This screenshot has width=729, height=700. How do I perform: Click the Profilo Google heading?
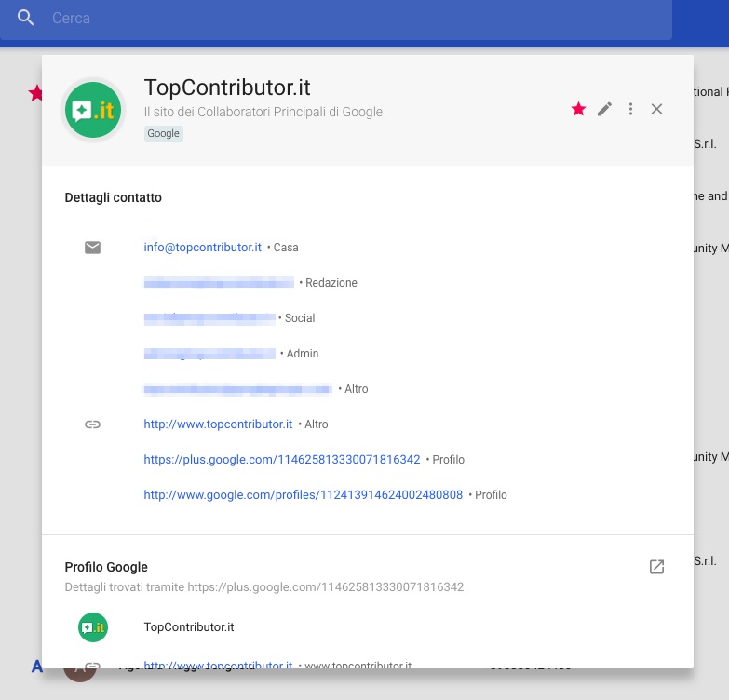pos(106,567)
